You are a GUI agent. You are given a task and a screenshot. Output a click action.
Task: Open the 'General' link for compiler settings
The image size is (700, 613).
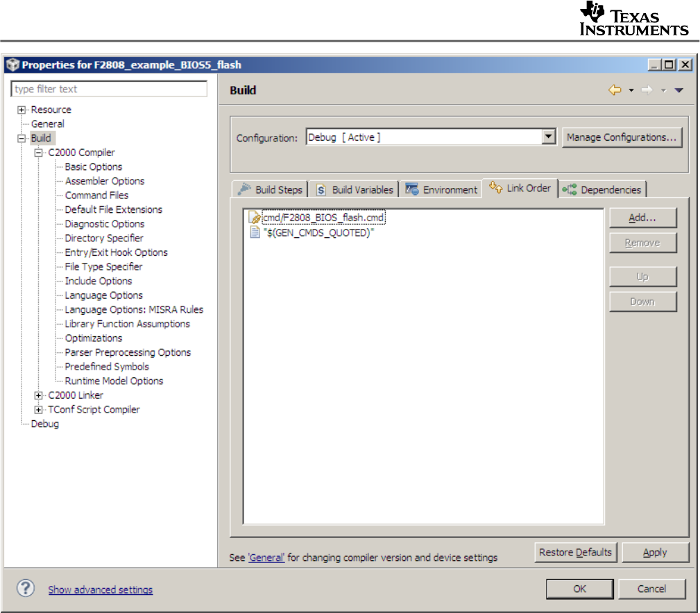tap(266, 557)
